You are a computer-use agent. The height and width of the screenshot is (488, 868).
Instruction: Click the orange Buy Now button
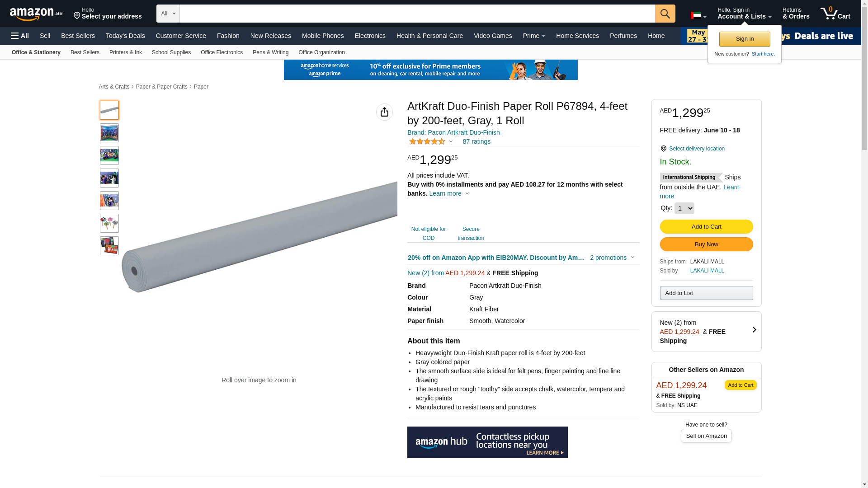(706, 244)
